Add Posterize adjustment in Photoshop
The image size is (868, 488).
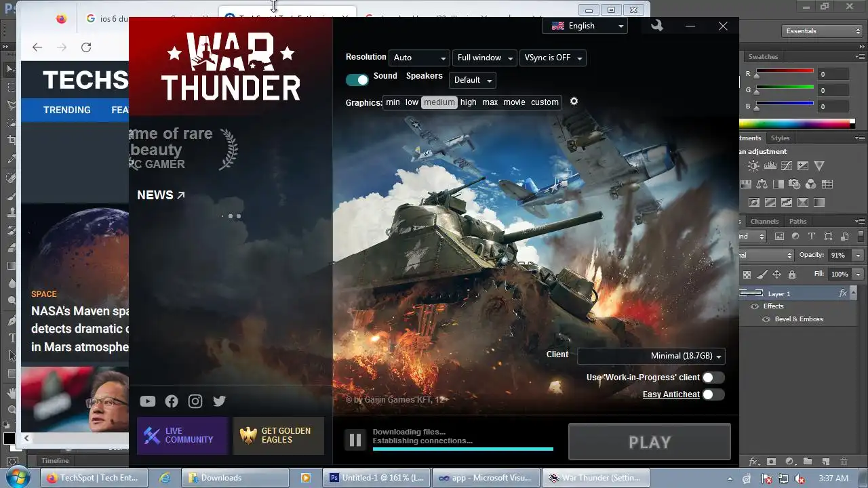pos(770,202)
